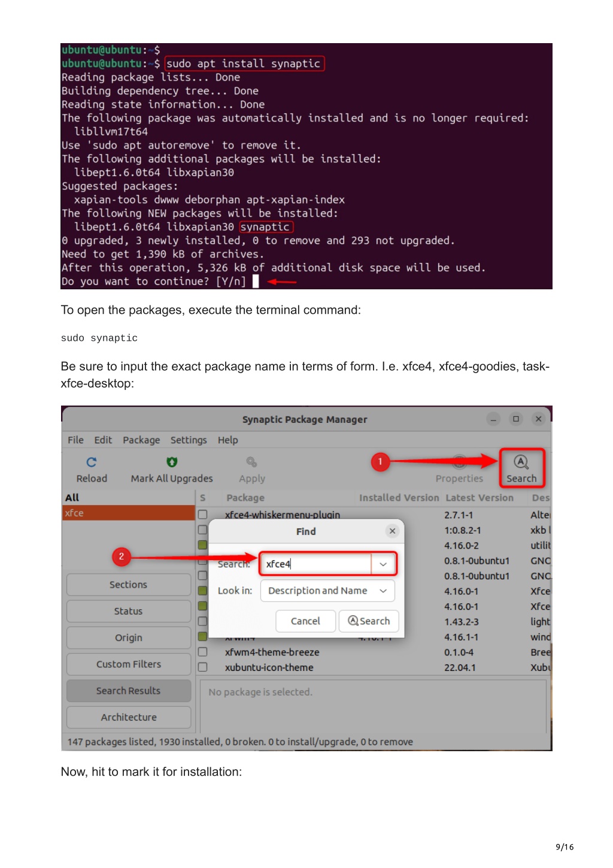Viewport: 613px width, 868px height.
Task: Click the Origin filter button
Action: pyautogui.click(x=129, y=638)
